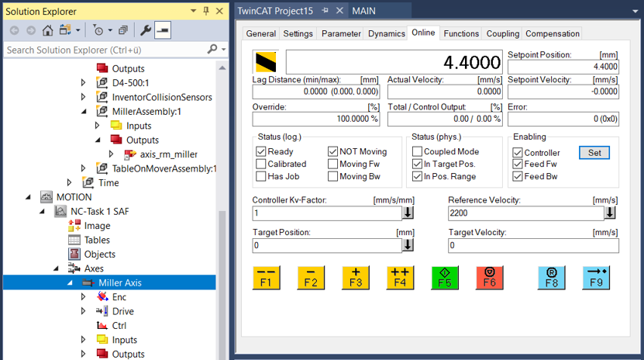
Task: Open the Compensation tab
Action: point(553,33)
